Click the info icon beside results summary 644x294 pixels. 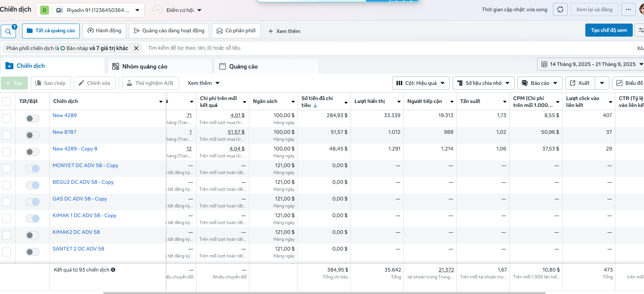click(113, 270)
